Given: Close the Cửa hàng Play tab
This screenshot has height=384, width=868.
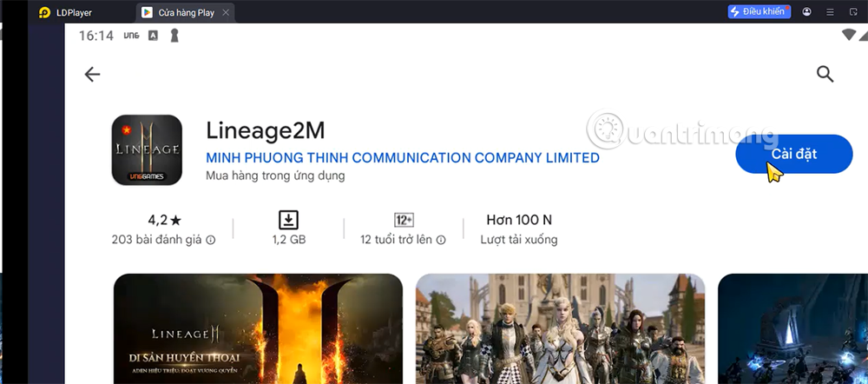Looking at the screenshot, I should (x=224, y=12).
